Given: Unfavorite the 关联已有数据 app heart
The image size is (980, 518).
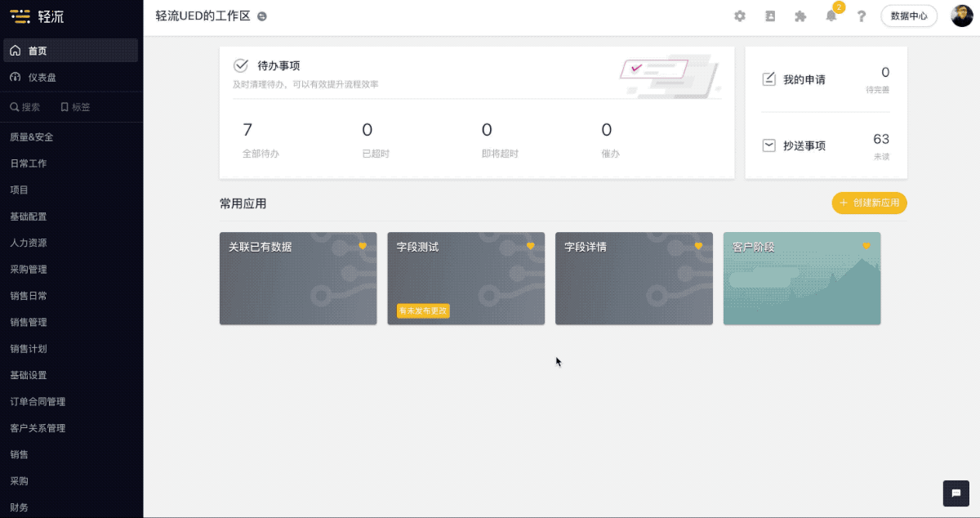Looking at the screenshot, I should point(363,246).
